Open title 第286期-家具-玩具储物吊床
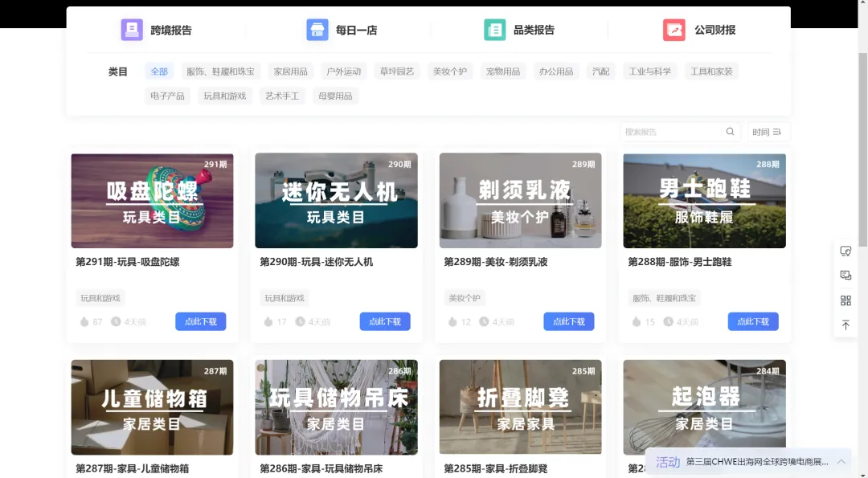868x478 pixels. (321, 468)
